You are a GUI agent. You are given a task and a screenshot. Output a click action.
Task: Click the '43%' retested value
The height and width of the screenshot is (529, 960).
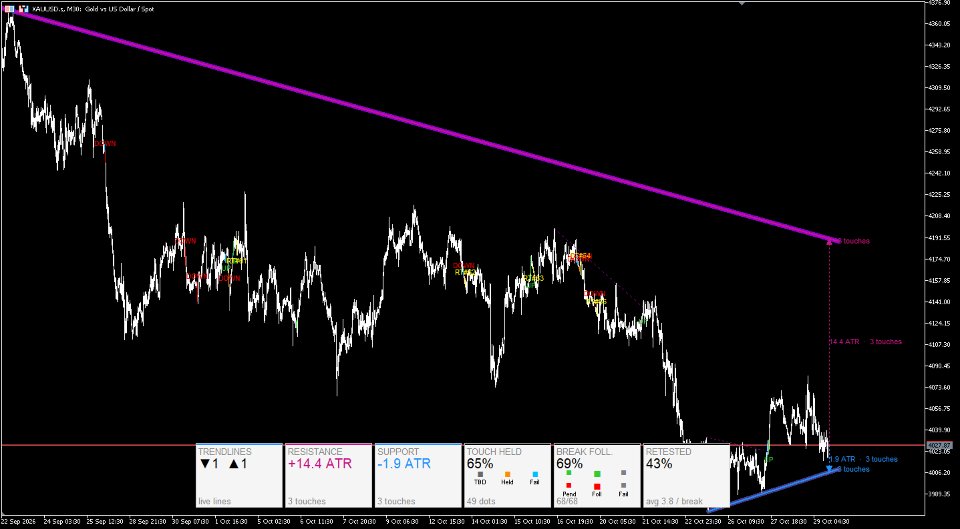[x=659, y=464]
